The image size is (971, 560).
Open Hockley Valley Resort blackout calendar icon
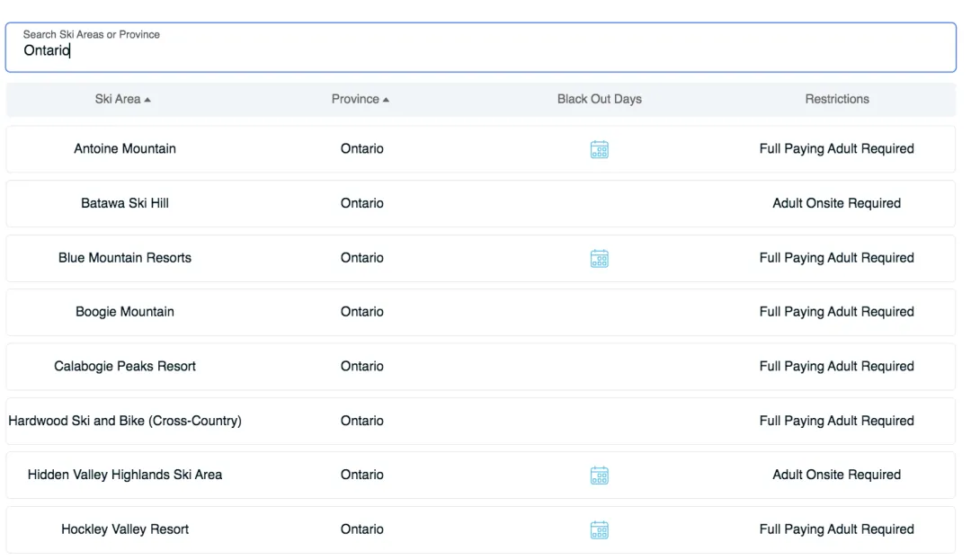click(x=599, y=529)
